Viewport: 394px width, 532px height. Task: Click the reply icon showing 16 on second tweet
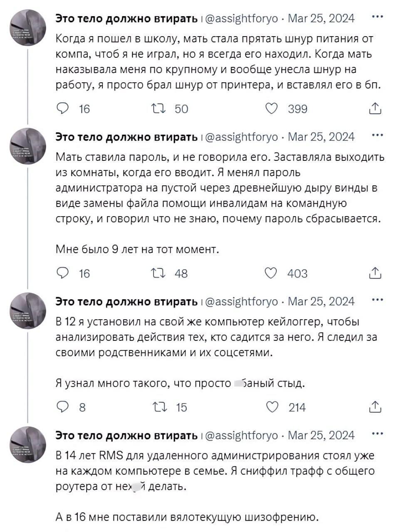point(63,273)
